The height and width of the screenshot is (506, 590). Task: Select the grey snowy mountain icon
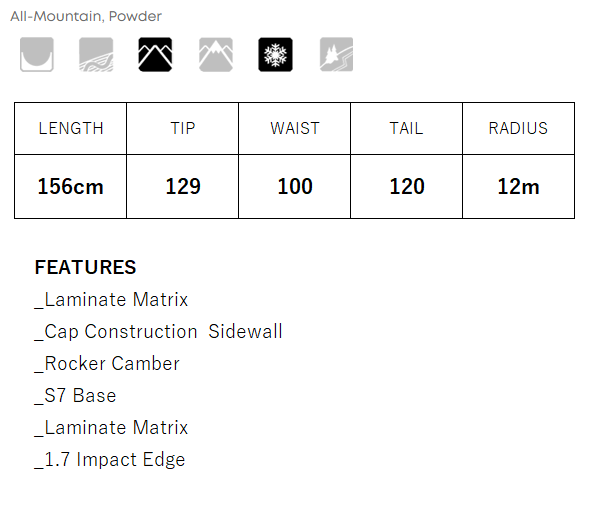[x=216, y=54]
